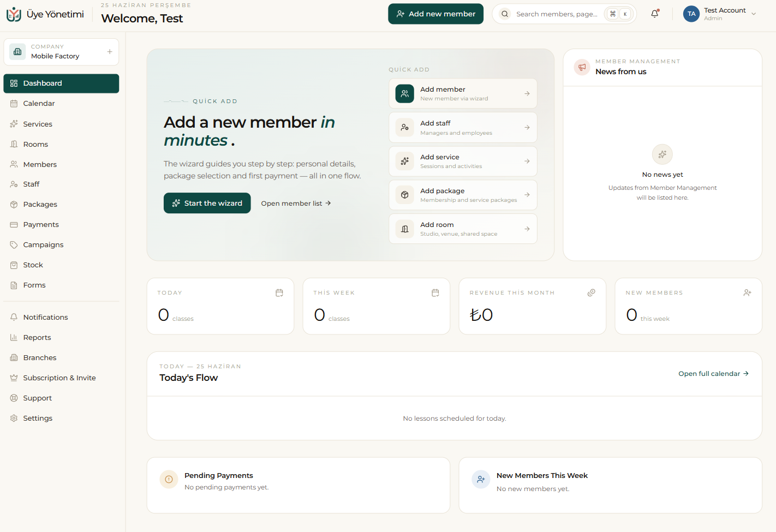Screen dimensions: 776x532
Task: Navigate to Members in the sidebar
Action: click(x=61, y=164)
